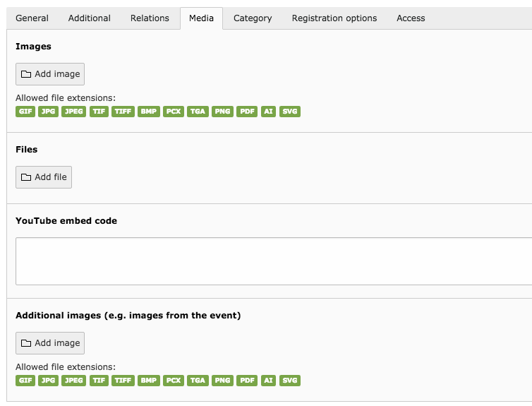Image resolution: width=532 pixels, height=406 pixels.
Task: Click the GIF extension badge under Images
Action: pos(25,112)
